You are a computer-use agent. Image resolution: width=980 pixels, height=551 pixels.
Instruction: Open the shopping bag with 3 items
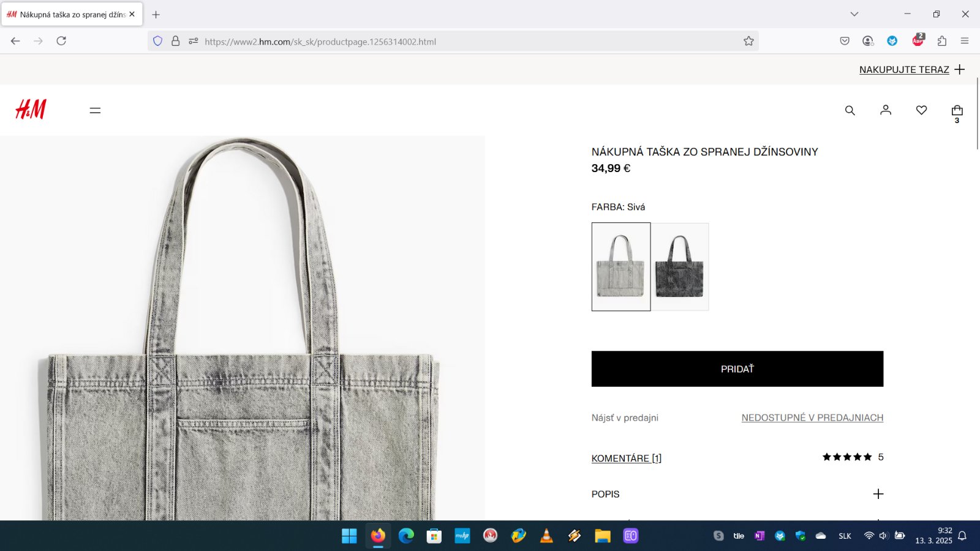[957, 113]
